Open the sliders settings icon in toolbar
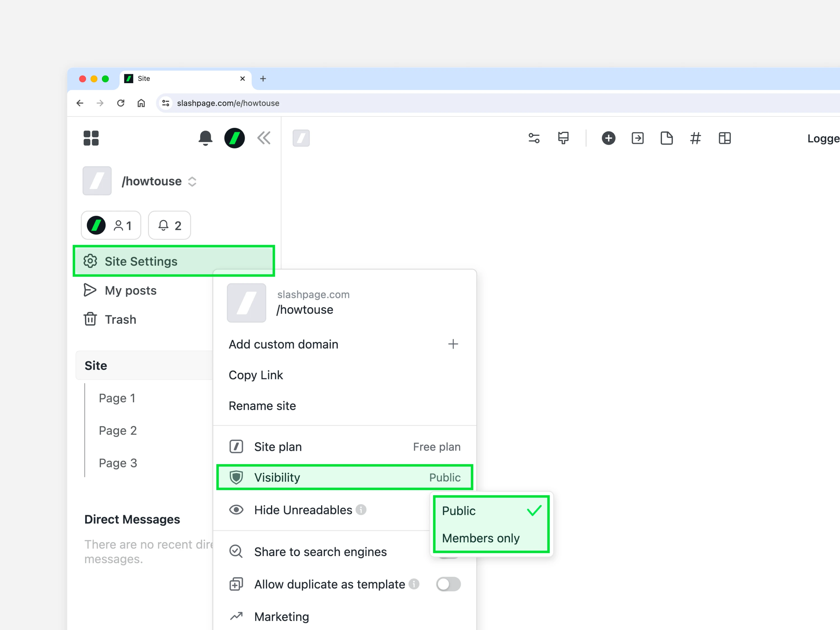840x630 pixels. pos(534,138)
